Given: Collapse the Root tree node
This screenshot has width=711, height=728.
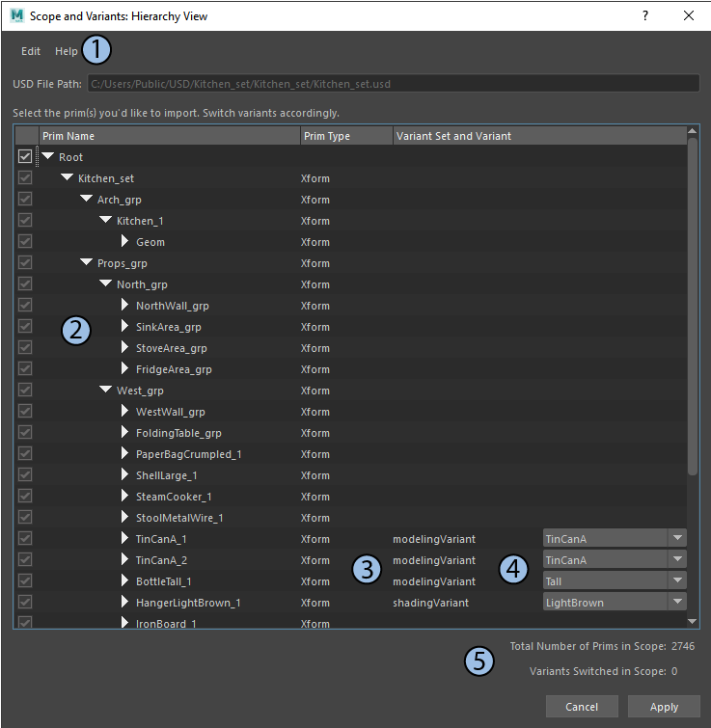Looking at the screenshot, I should tap(48, 156).
